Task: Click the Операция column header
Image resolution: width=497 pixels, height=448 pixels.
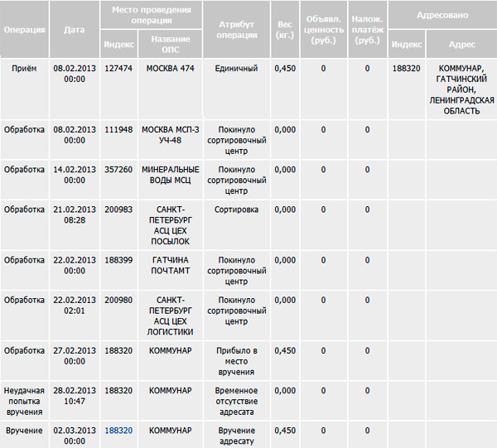Action: [25, 29]
